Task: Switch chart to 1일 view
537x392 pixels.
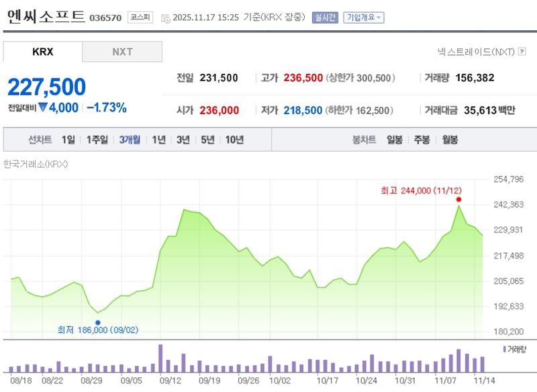Action: pos(69,140)
